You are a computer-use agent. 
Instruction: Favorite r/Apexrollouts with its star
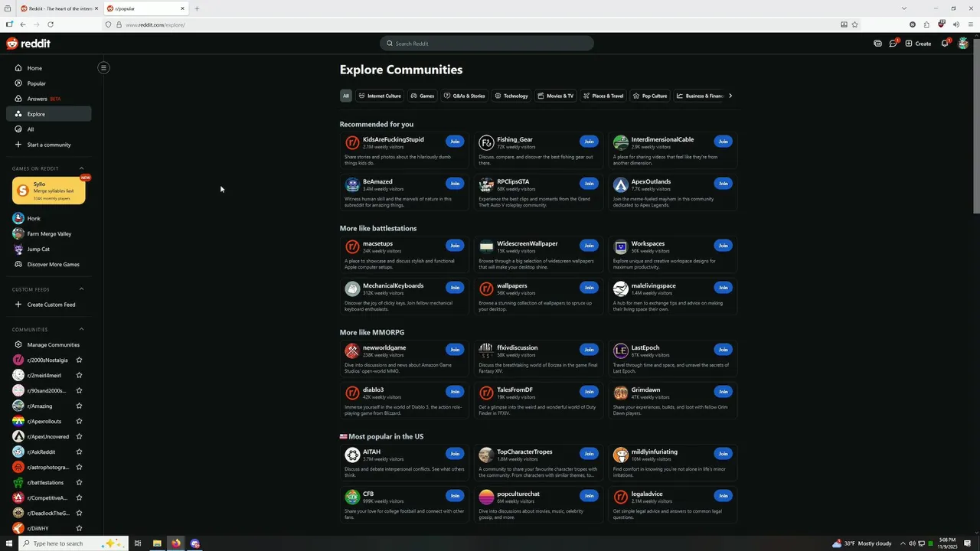[79, 421]
